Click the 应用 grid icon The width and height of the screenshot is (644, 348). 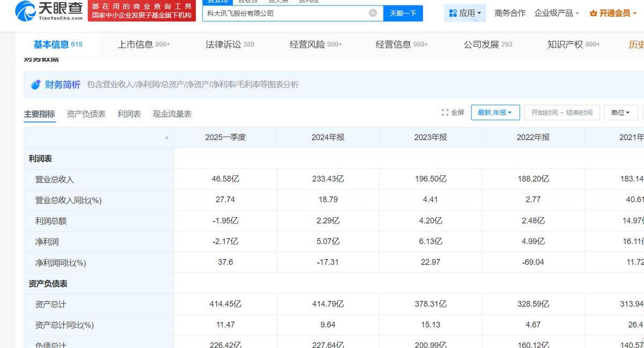pos(452,13)
